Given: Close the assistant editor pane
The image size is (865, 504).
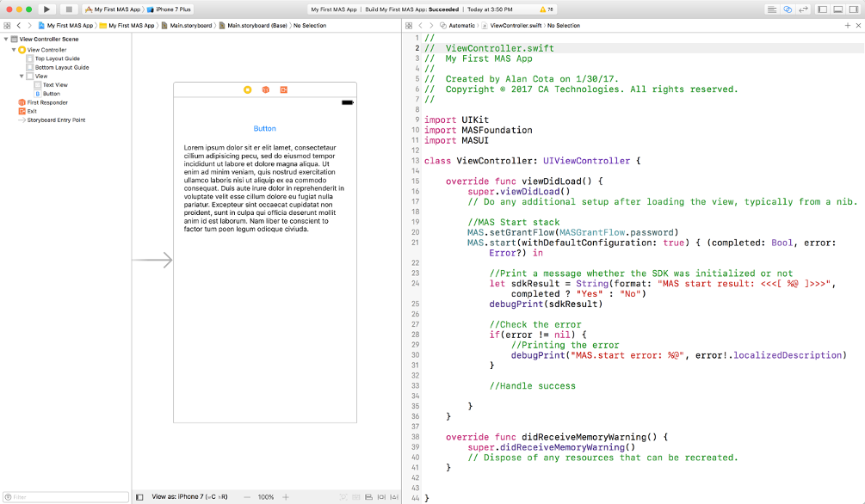Looking at the screenshot, I should (858, 25).
